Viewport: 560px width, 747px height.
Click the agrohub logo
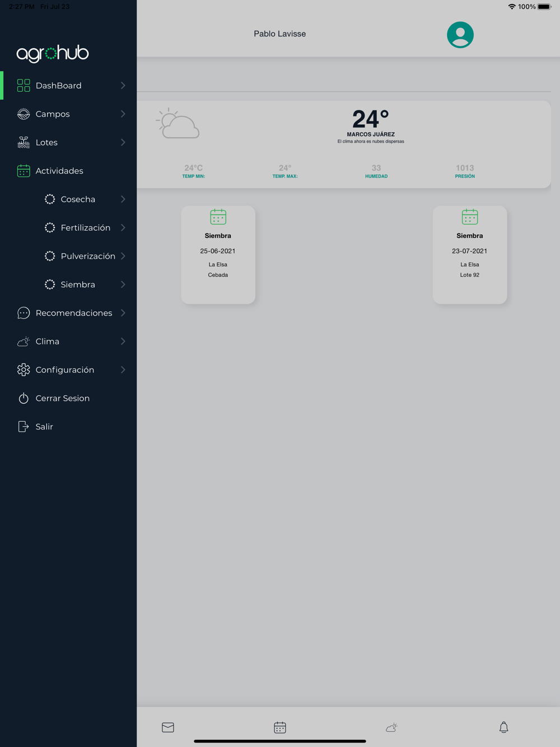pos(53,53)
